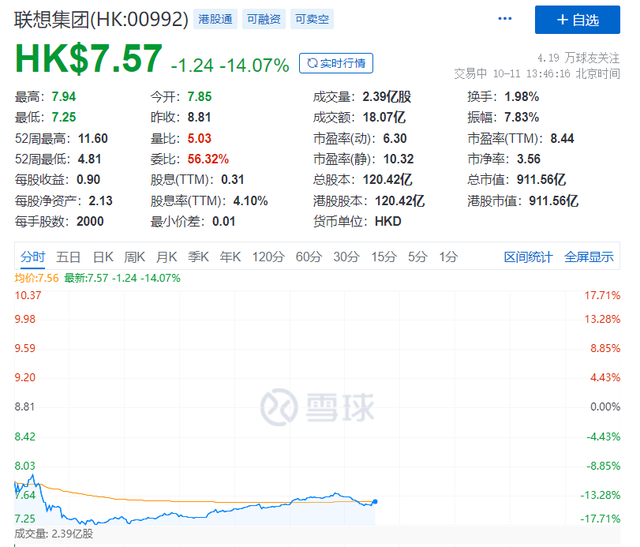Click the stock title 联想集团(HK:00992)
Image resolution: width=640 pixels, height=547 pixels.
tap(101, 19)
